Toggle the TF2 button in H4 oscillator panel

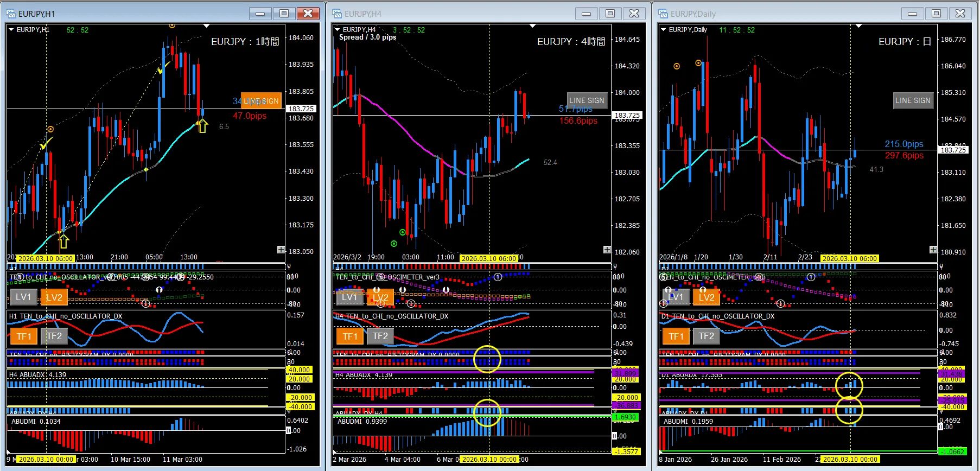(380, 336)
